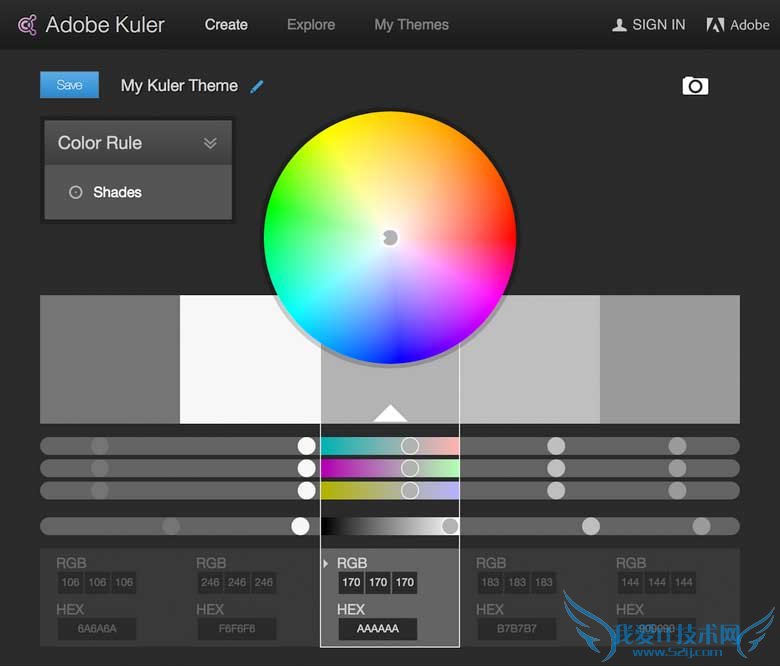The height and width of the screenshot is (667, 780).
Task: Click the HEX field showing AAAAAA
Action: pos(378,629)
